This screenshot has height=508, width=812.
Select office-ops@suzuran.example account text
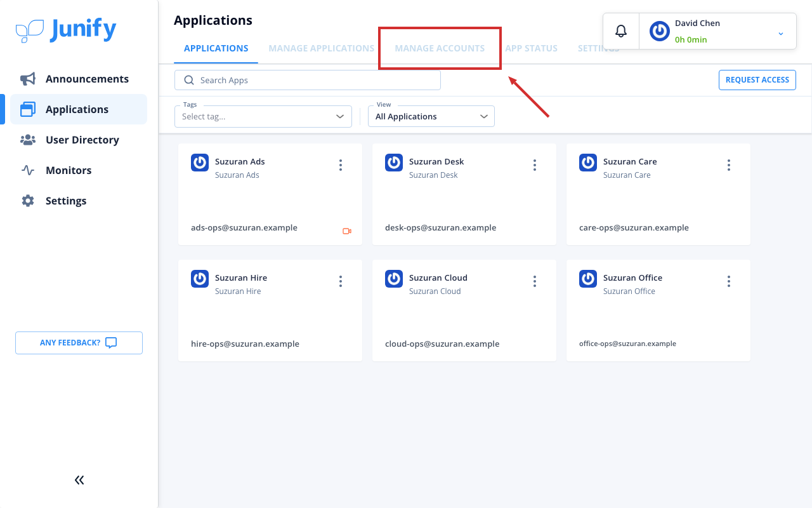pos(627,344)
